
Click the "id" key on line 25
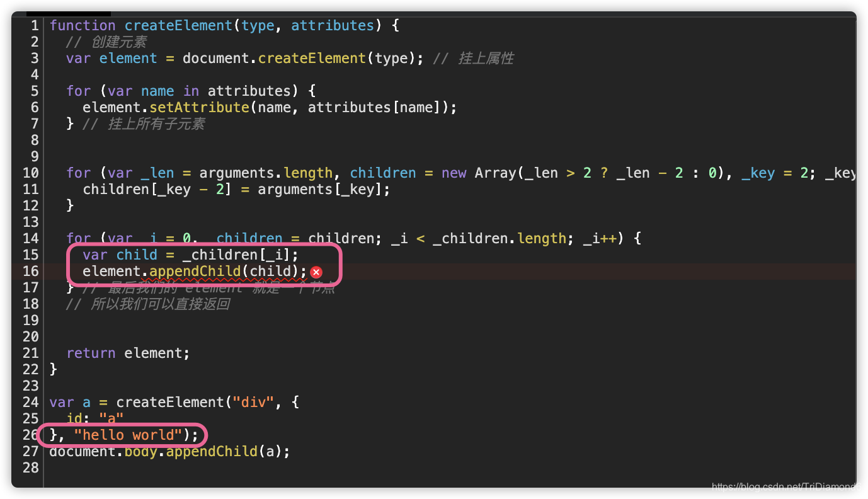[74, 418]
